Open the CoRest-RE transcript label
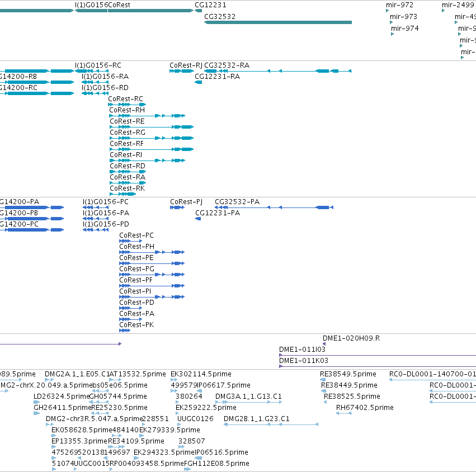This screenshot has height=472, width=476. (127, 121)
